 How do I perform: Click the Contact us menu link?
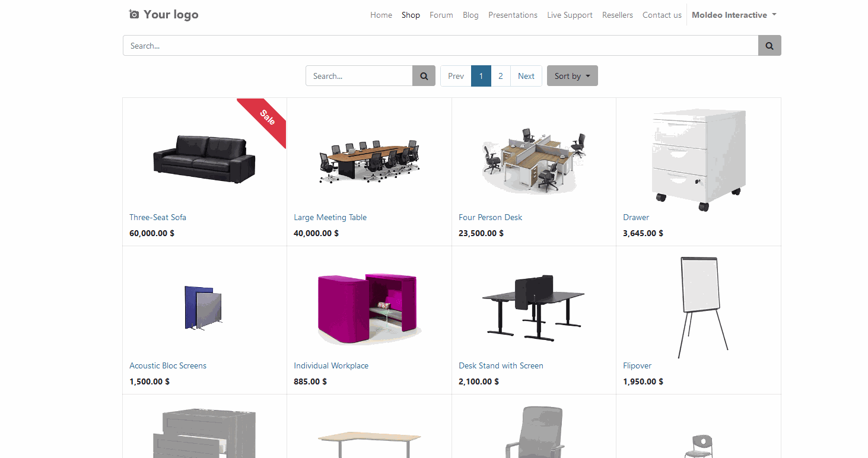662,15
